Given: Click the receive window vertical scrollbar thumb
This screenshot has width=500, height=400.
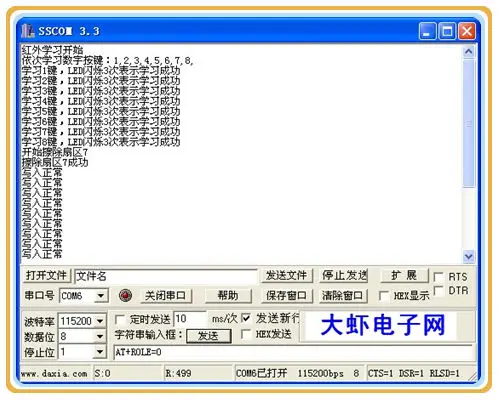Looking at the screenshot, I should point(468,123).
